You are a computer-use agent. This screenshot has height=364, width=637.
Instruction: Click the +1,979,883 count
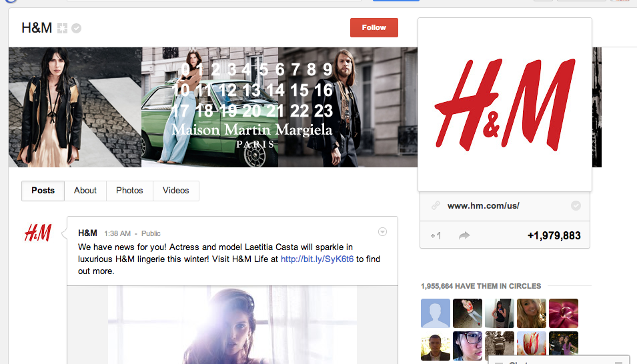[x=554, y=235]
